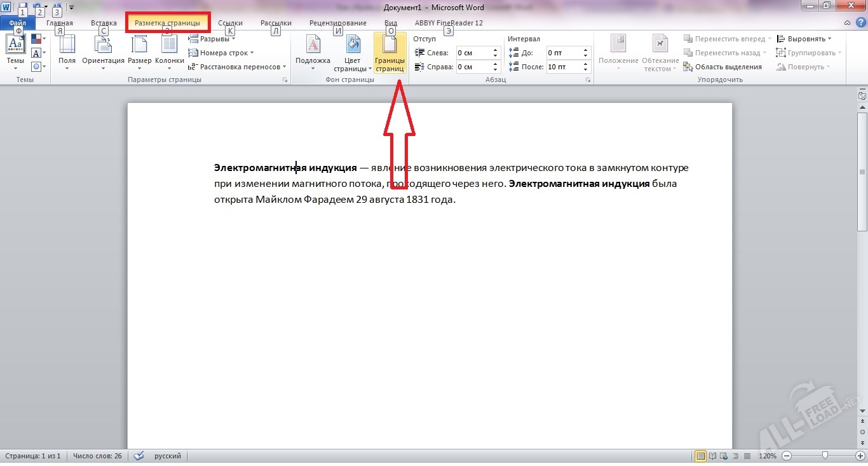Screen dimensions: 868x466
Task: Open the Параметры страницы dialog launcher
Action: point(285,80)
